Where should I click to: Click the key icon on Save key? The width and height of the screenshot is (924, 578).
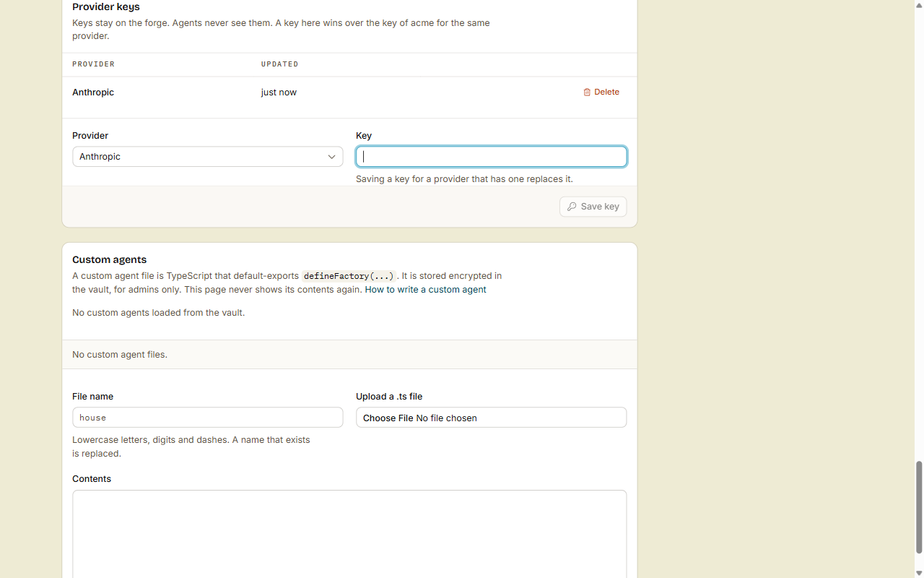(572, 207)
